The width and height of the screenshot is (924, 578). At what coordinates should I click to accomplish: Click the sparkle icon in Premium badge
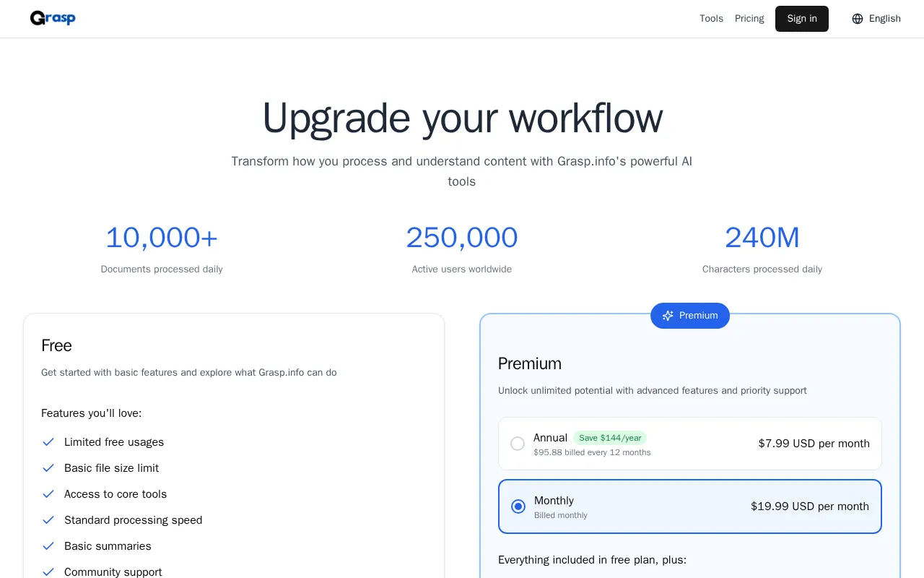668,316
